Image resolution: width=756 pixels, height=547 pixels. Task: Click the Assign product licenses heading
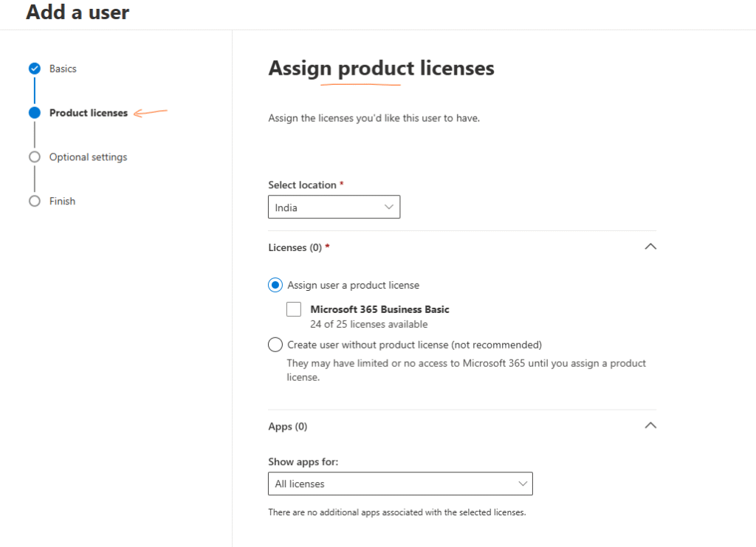point(381,69)
